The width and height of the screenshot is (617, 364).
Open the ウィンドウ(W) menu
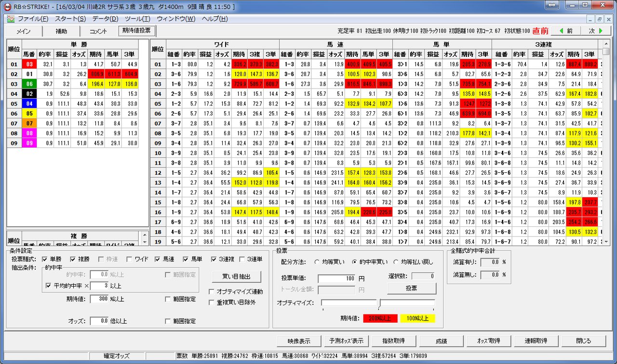176,19
